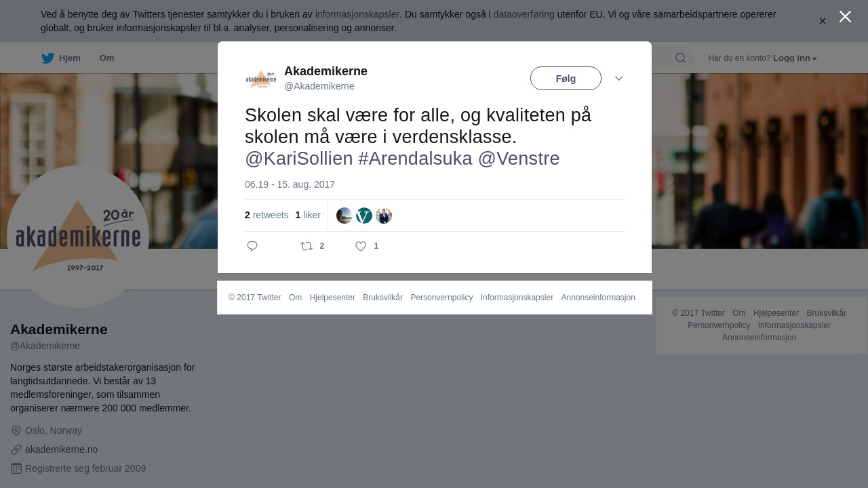The height and width of the screenshot is (488, 868).
Task: View the 2 retweets list
Action: click(267, 215)
